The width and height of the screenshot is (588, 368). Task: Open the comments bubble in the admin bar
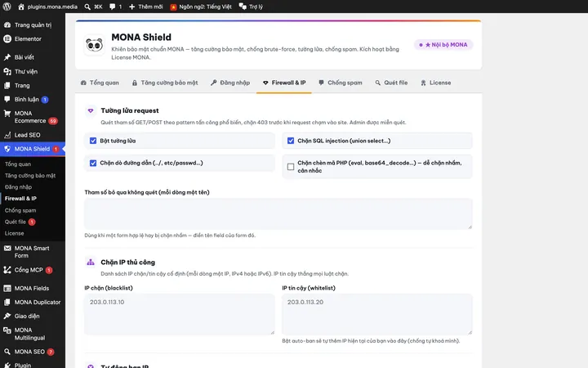coord(115,7)
